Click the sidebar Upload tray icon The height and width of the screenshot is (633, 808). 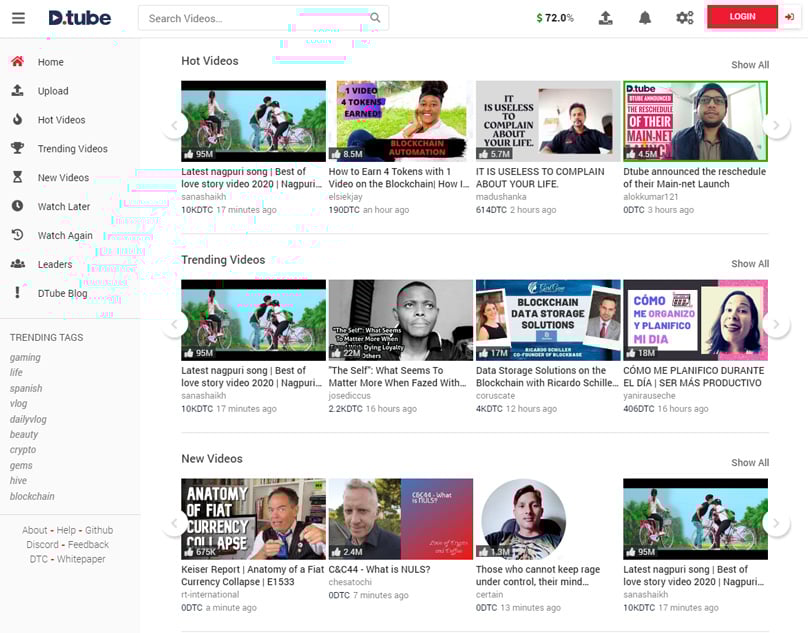pyautogui.click(x=18, y=91)
